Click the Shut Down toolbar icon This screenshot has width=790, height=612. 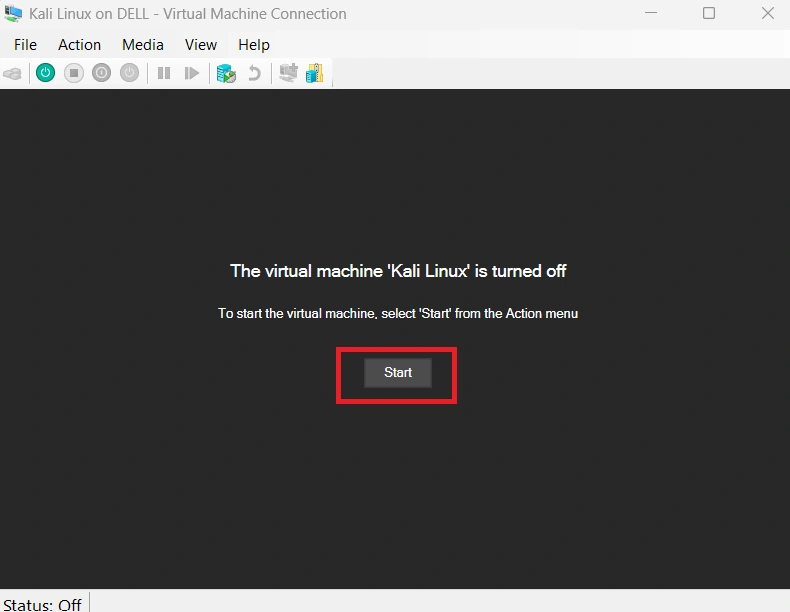coord(101,73)
